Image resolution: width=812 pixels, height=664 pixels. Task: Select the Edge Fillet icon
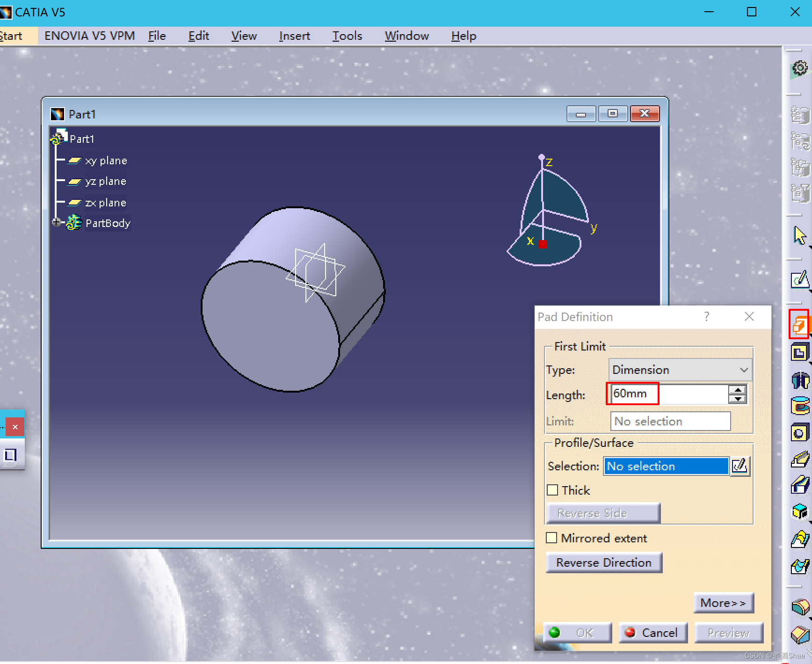tap(800, 607)
